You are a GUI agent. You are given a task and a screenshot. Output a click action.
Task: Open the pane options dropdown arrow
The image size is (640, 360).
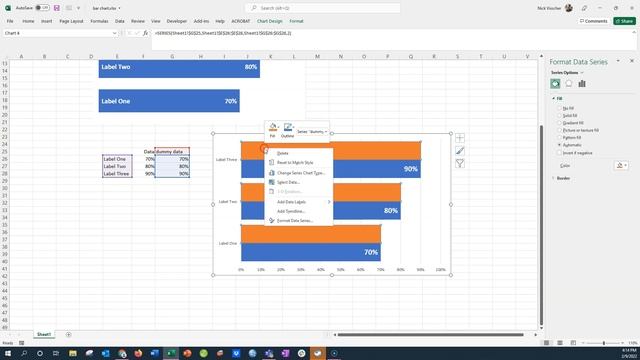(618, 61)
